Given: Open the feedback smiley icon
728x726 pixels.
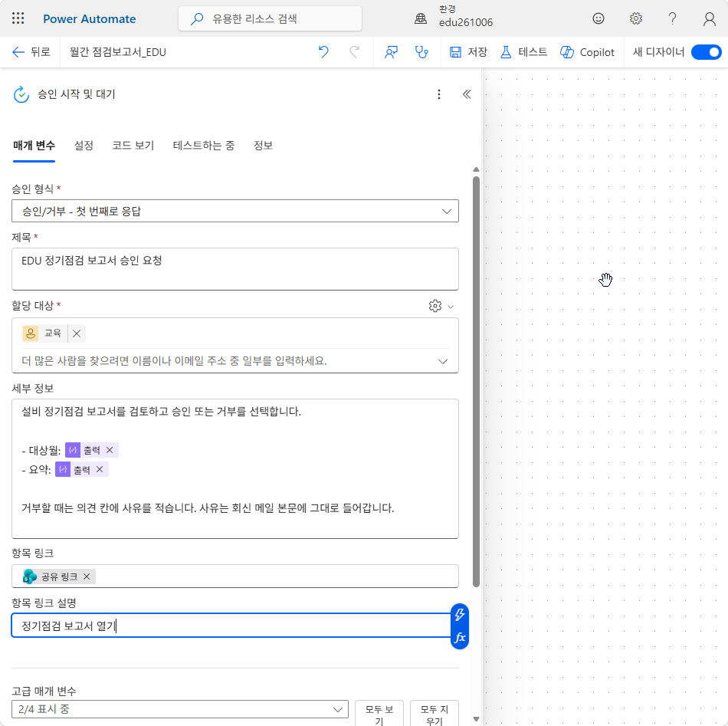Looking at the screenshot, I should click(598, 18).
